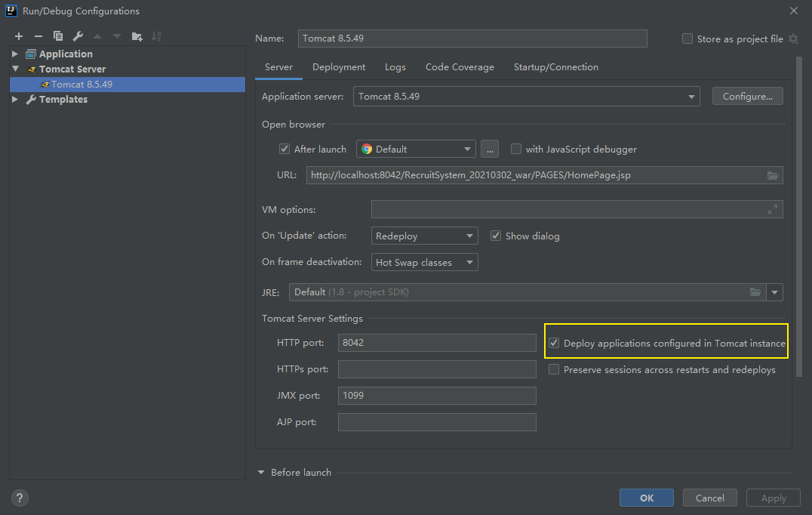Open the JRE dropdown arrow
Viewport: 812px width, 515px height.
775,292
